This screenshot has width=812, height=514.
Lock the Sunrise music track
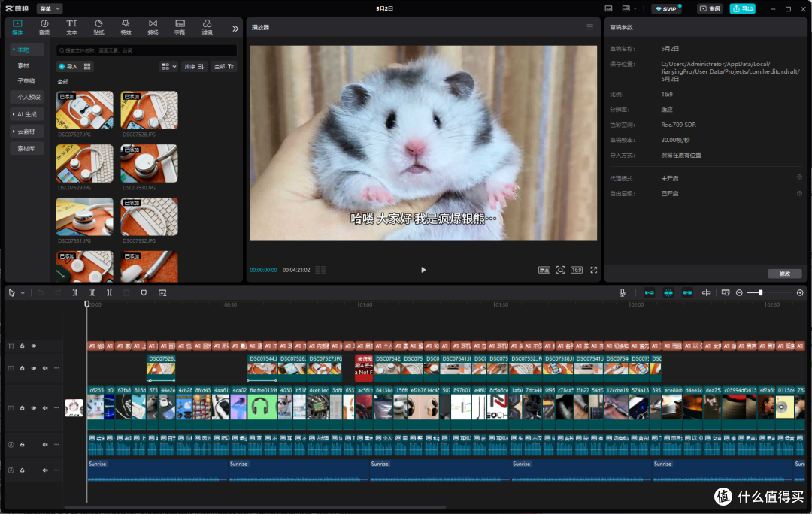pos(23,470)
